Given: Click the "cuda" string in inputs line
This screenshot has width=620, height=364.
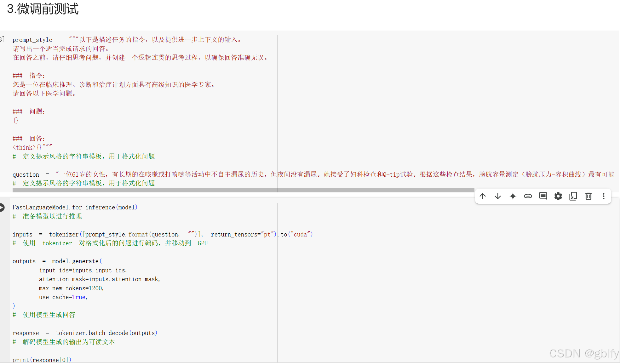Looking at the screenshot, I should coord(300,235).
